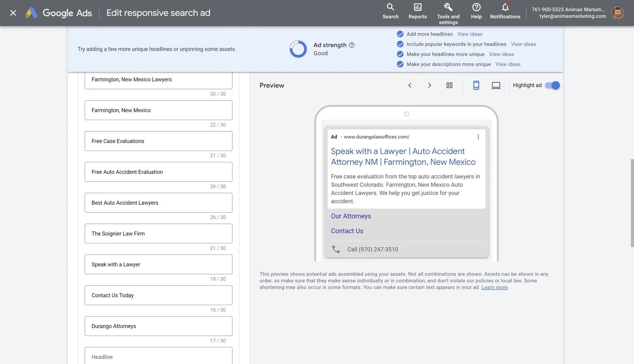Show the next ad preview
This screenshot has width=634, height=364.
[x=429, y=85]
